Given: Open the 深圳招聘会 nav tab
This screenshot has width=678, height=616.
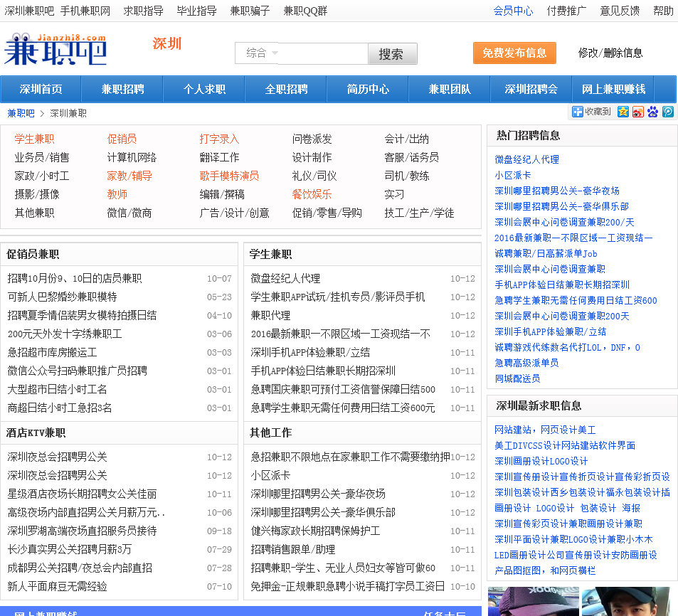Looking at the screenshot, I should [531, 89].
